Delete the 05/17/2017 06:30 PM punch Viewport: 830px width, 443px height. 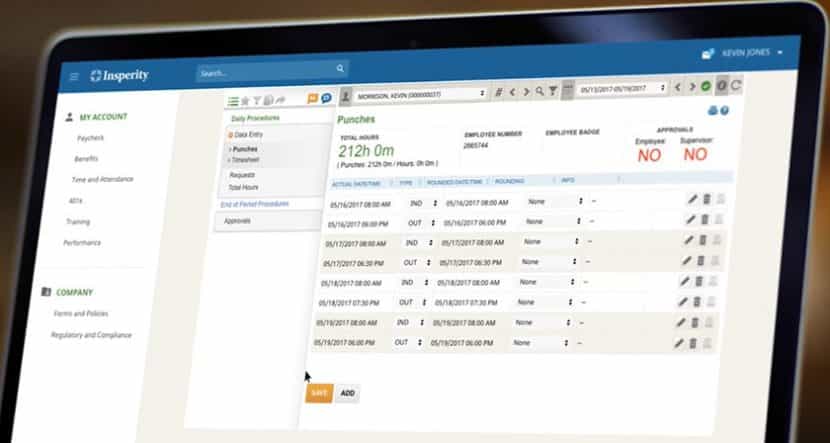[702, 261]
